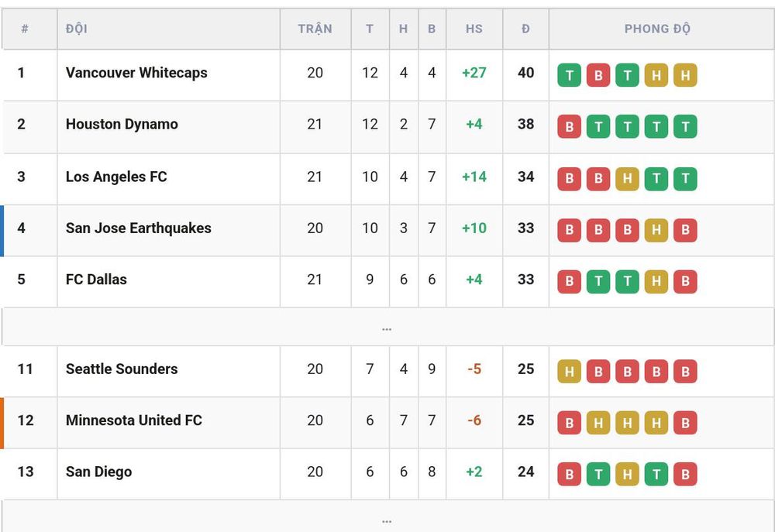The height and width of the screenshot is (532, 775).
Task: Sort table by TRẬN column header
Action: point(315,29)
